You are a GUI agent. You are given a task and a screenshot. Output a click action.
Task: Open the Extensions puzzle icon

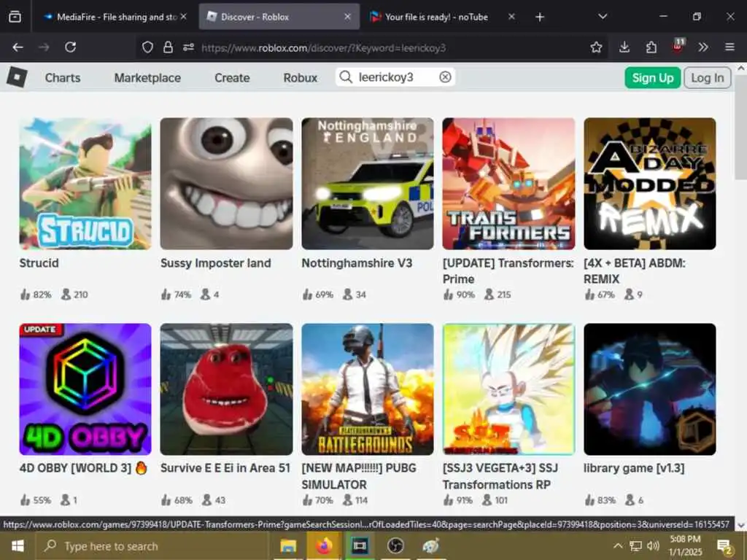click(651, 47)
